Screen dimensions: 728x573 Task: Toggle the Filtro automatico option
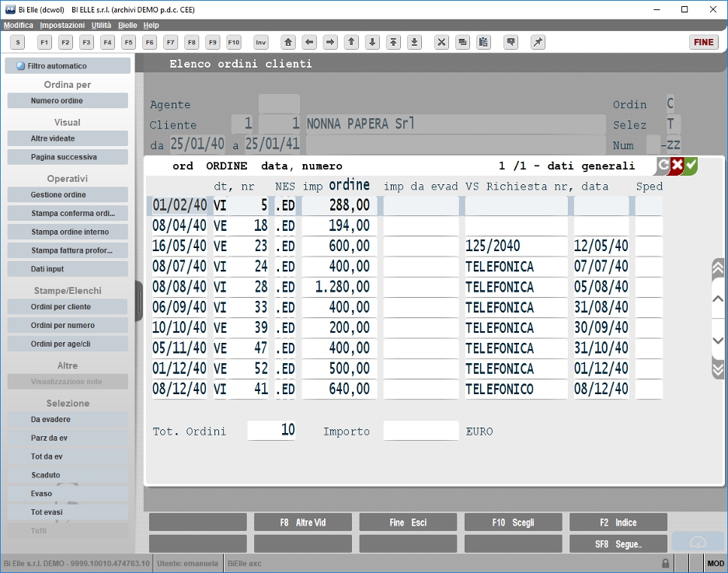pyautogui.click(x=68, y=66)
